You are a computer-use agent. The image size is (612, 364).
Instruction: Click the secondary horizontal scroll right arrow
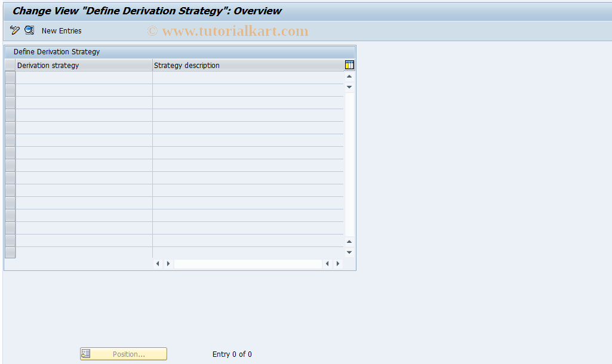pyautogui.click(x=337, y=263)
